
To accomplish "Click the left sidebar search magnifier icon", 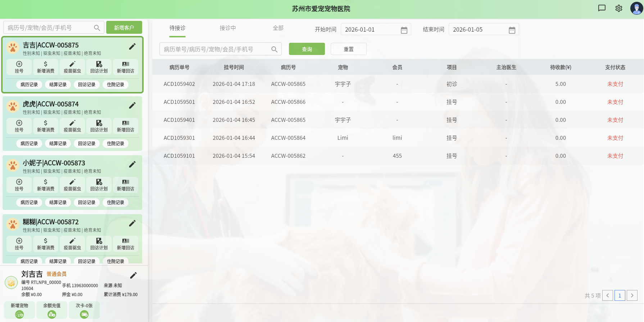I will tap(97, 28).
